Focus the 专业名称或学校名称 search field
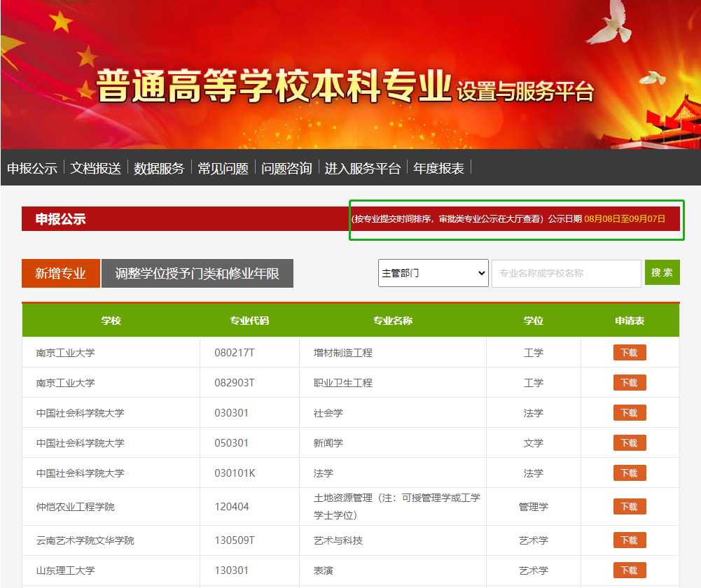This screenshot has height=588, width=701. tap(566, 273)
